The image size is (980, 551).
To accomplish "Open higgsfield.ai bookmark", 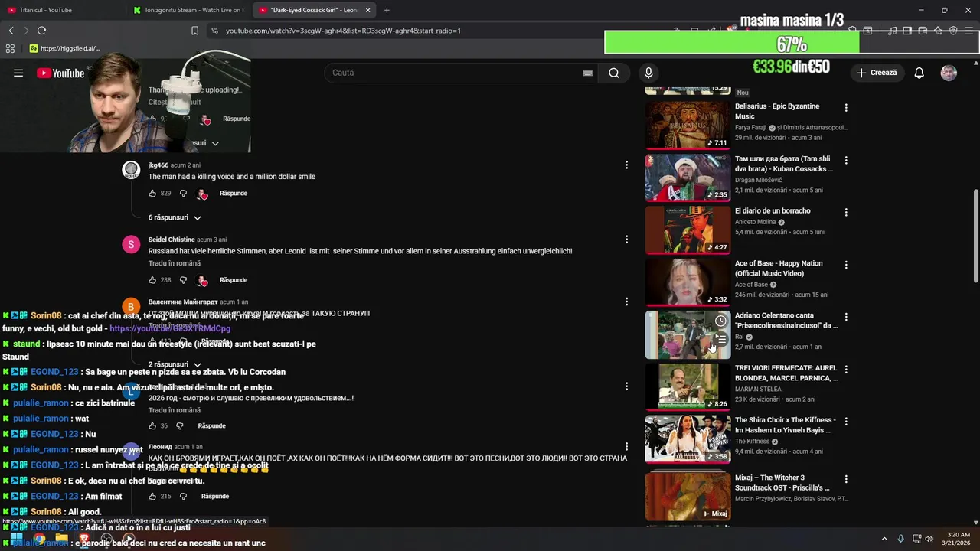I will (64, 48).
